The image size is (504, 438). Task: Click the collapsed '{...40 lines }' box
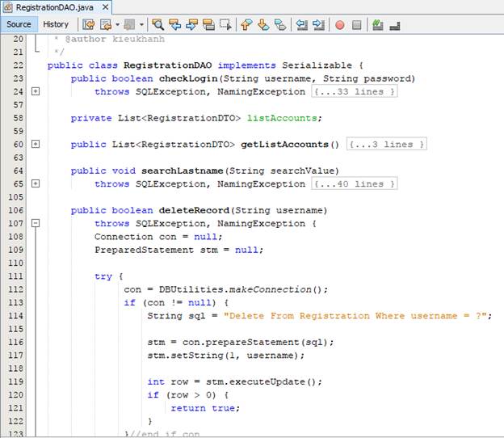coord(355,184)
